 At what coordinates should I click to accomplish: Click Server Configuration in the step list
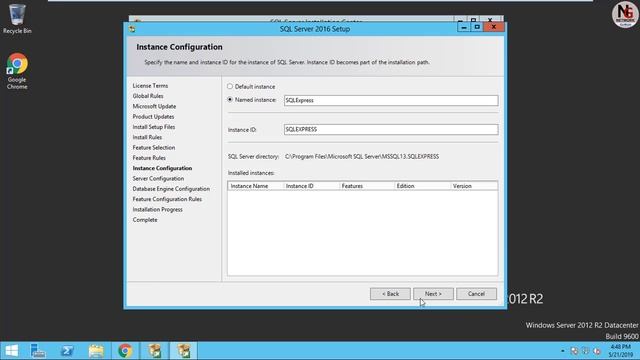tap(158, 178)
